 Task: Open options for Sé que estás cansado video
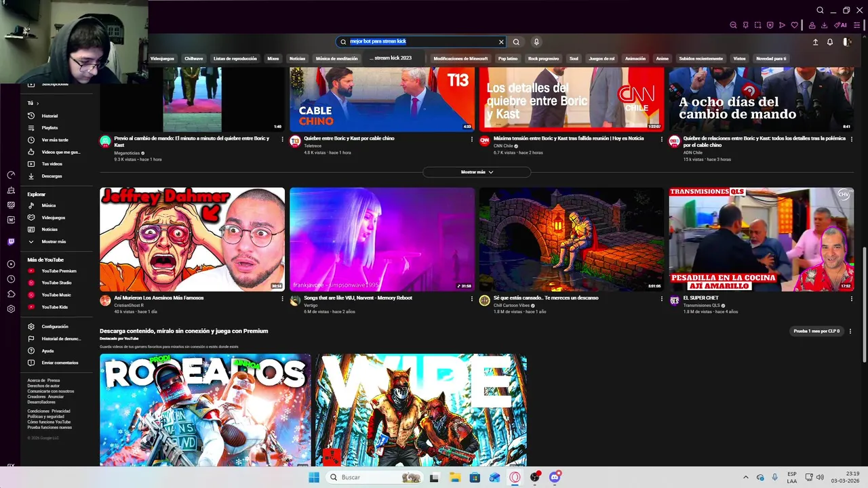pos(662,298)
